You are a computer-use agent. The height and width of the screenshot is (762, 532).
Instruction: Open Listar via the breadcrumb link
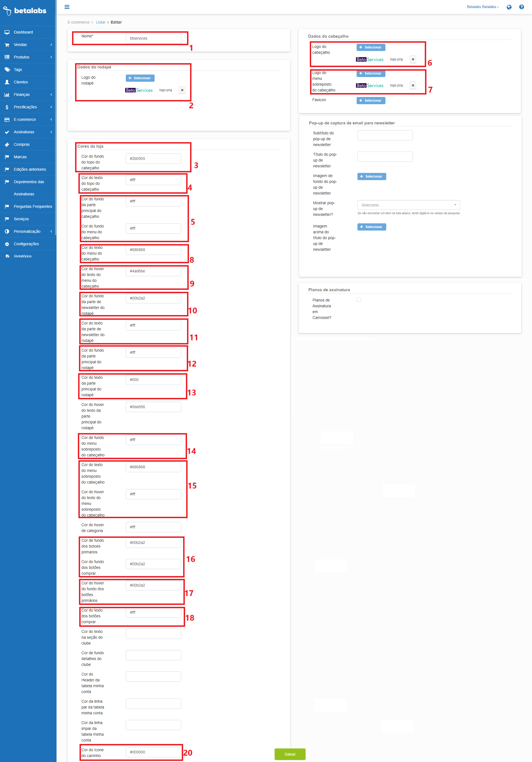[100, 22]
